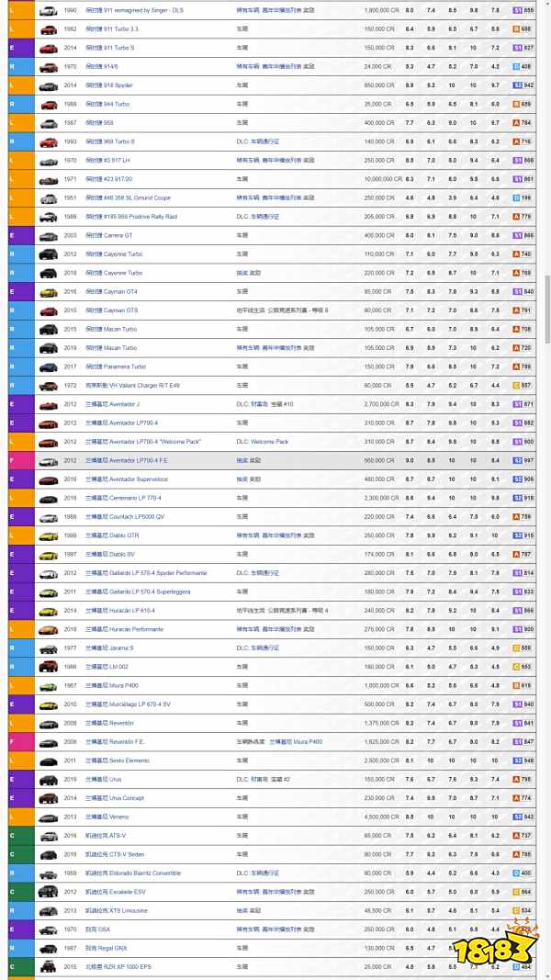This screenshot has width=551, height=980.
Task: Open the Aventador J car link
Action: click(x=112, y=404)
